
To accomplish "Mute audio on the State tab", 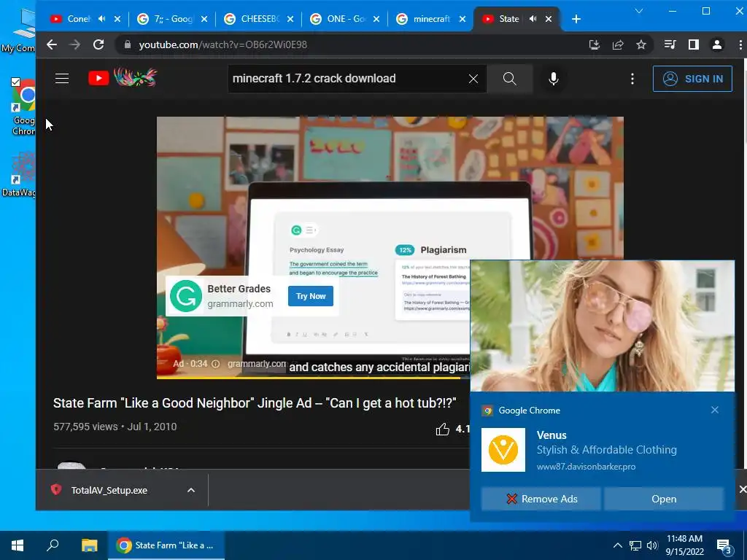I will tap(533, 19).
